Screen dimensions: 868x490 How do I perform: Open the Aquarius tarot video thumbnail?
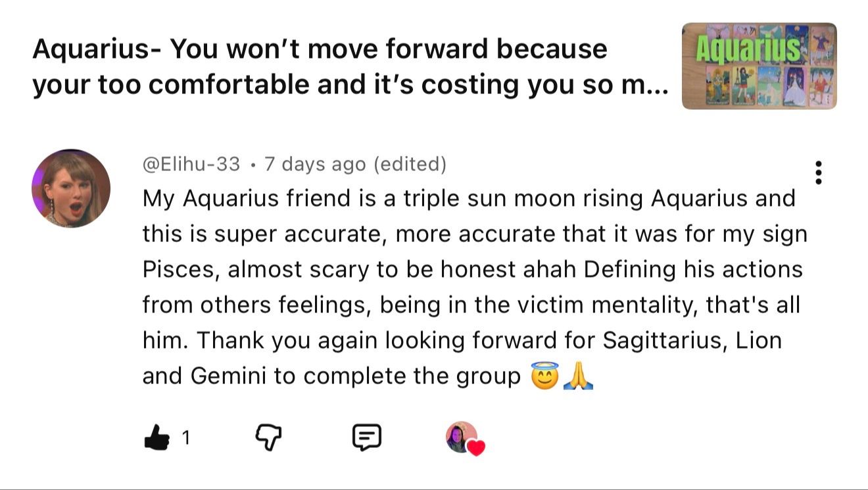[x=759, y=66]
